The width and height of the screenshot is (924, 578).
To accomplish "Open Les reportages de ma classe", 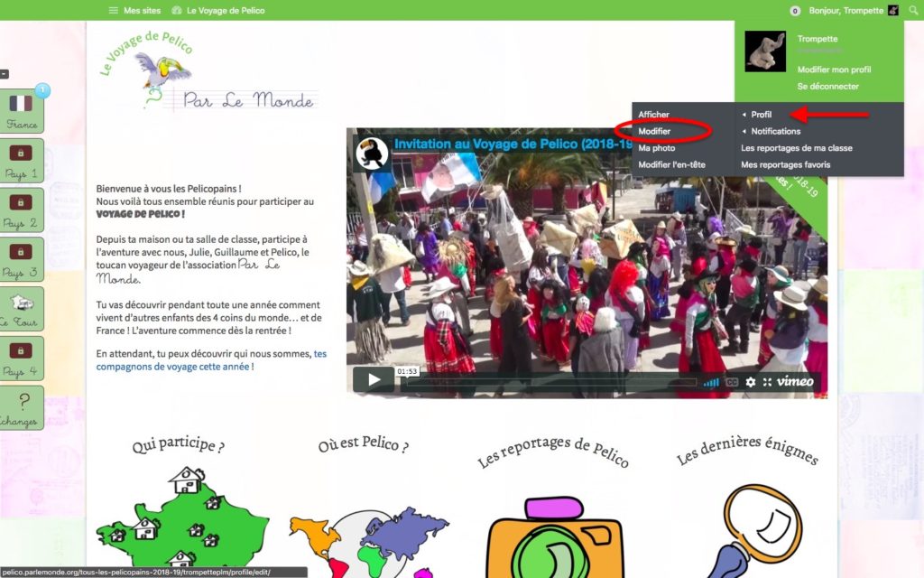I will tap(797, 148).
